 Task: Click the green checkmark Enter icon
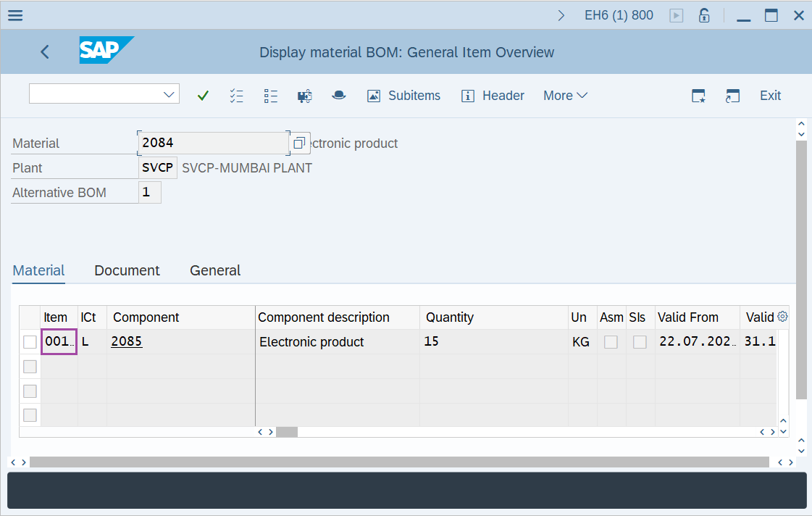[203, 96]
